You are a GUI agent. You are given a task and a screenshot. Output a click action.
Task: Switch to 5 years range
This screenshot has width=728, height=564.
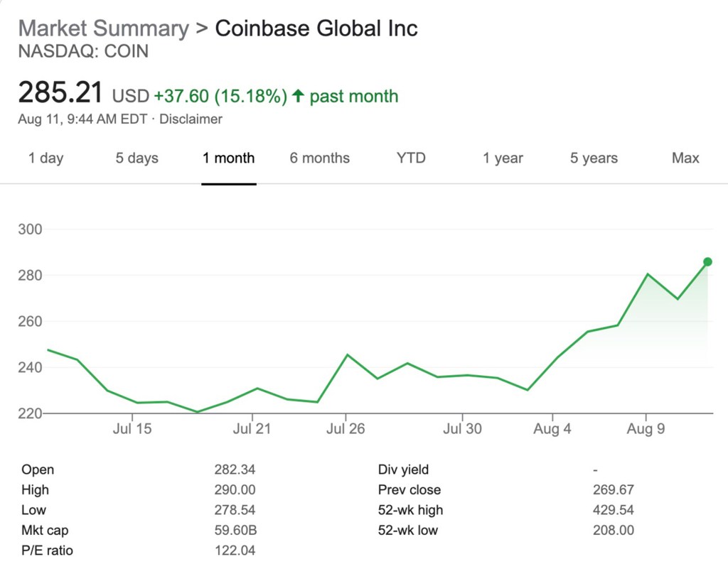point(594,158)
